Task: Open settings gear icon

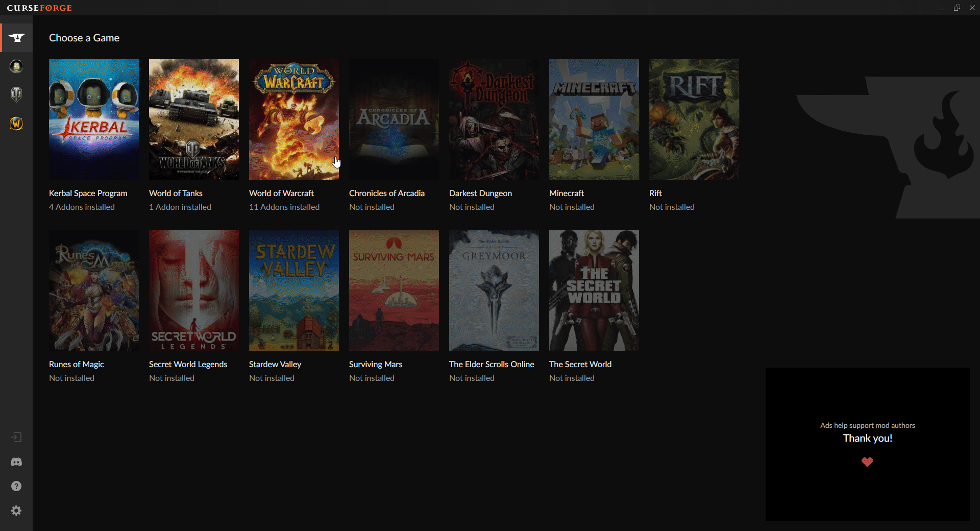Action: 16,511
